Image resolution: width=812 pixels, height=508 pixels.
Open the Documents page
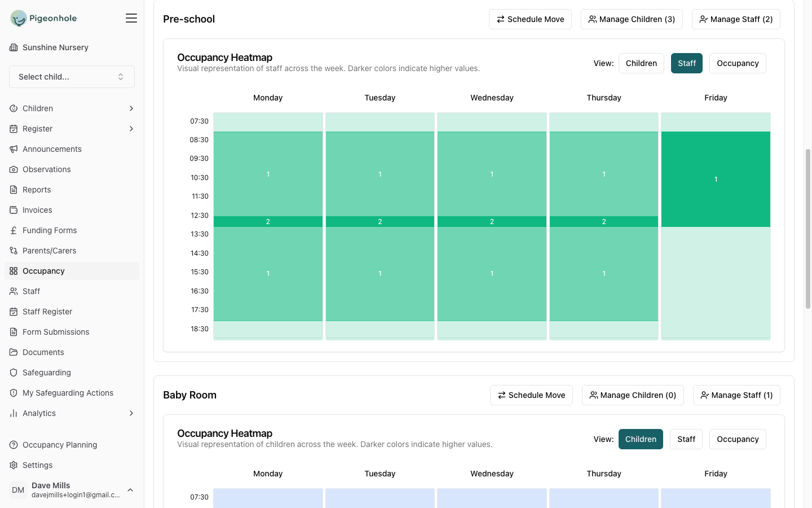click(72, 352)
